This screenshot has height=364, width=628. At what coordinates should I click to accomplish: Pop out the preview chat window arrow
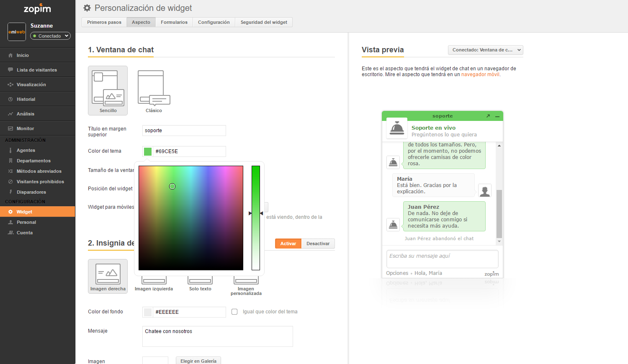pyautogui.click(x=488, y=116)
